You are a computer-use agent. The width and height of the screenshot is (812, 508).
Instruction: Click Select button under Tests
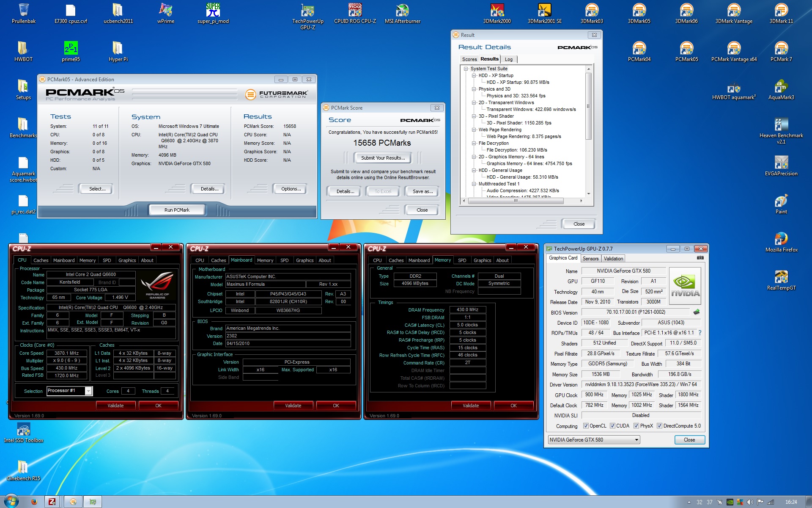97,189
